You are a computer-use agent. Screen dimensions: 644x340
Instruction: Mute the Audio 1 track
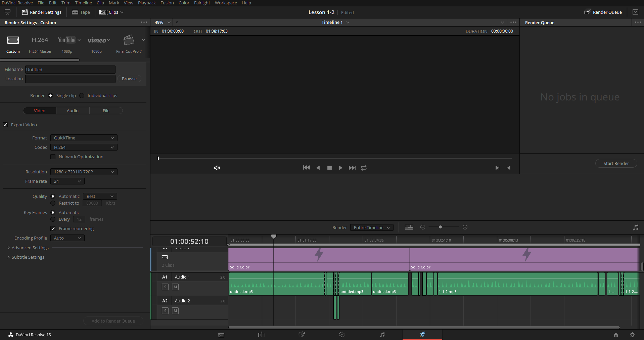[175, 287]
